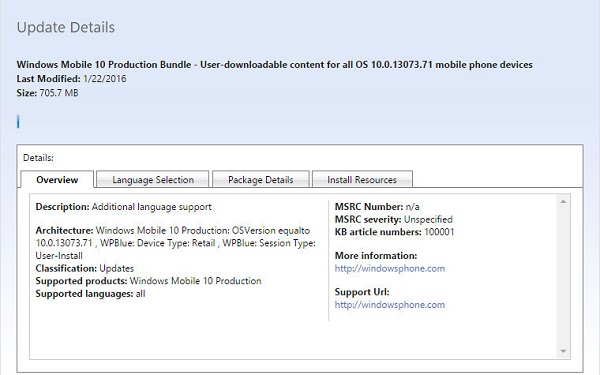Open the Language Selection tab
The image size is (600, 375).
tap(153, 179)
